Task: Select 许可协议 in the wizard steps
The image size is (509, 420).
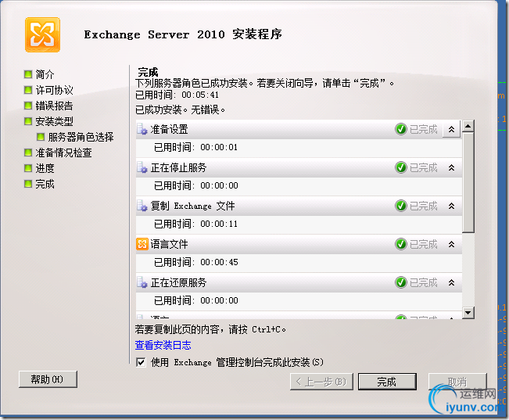Action: click(x=54, y=90)
